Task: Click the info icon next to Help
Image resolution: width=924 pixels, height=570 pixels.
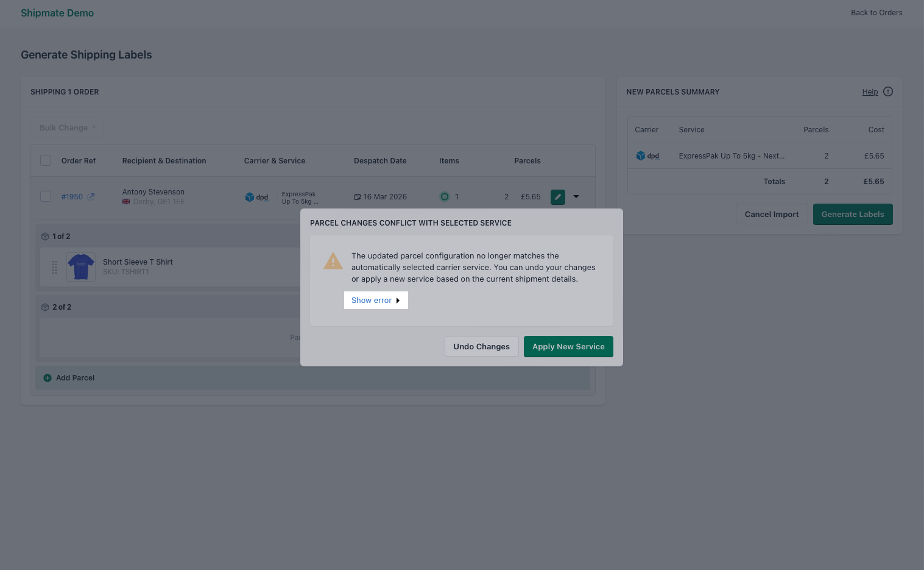Action: (x=887, y=91)
